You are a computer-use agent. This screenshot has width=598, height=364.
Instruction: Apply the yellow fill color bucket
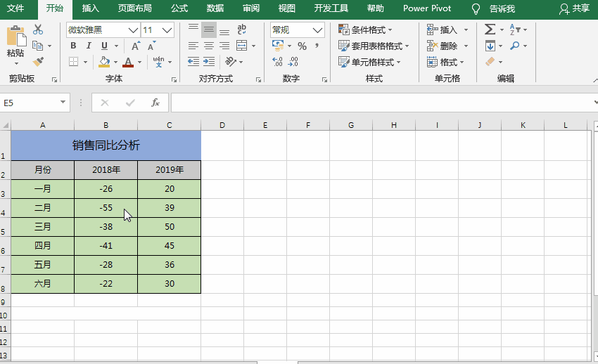pyautogui.click(x=104, y=62)
